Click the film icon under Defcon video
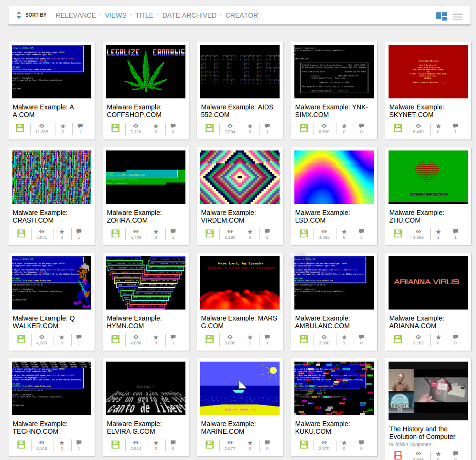Image resolution: width=476 pixels, height=460 pixels. (x=398, y=455)
